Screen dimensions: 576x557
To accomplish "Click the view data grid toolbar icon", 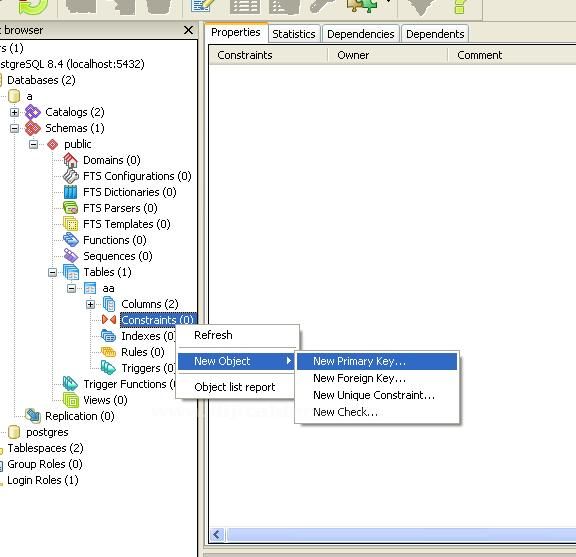I will (245, 6).
